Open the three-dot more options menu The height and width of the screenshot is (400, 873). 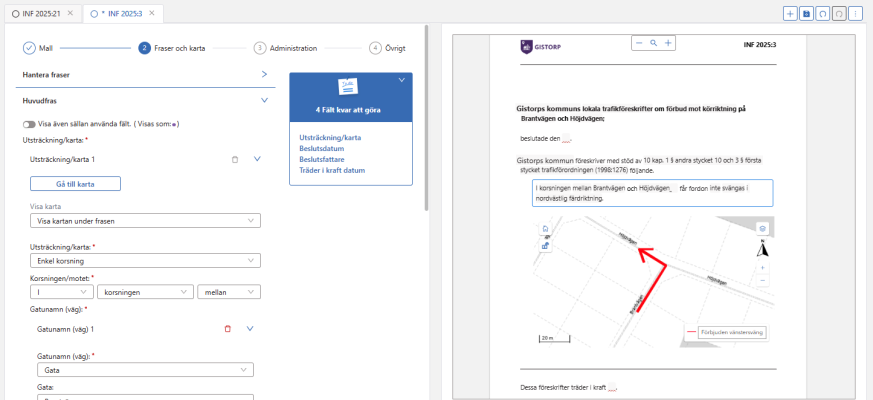[855, 13]
